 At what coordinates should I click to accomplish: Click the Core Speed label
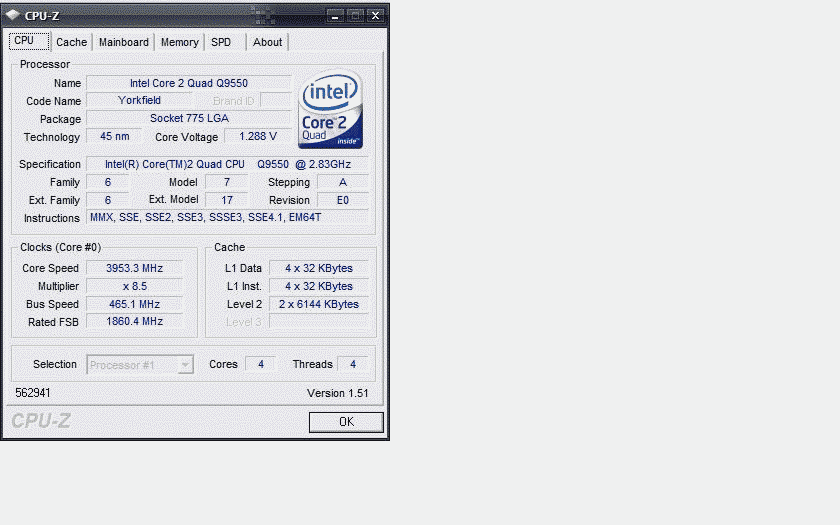50,268
